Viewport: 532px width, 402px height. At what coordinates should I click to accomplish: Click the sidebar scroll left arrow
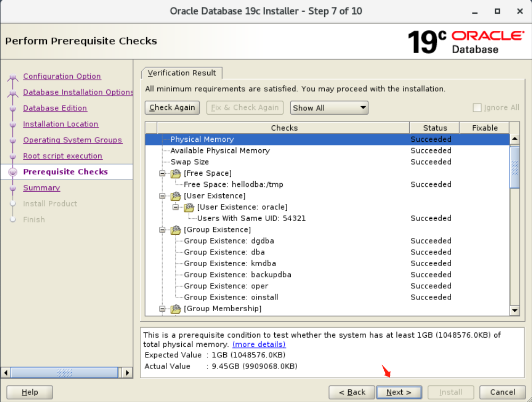coord(6,373)
